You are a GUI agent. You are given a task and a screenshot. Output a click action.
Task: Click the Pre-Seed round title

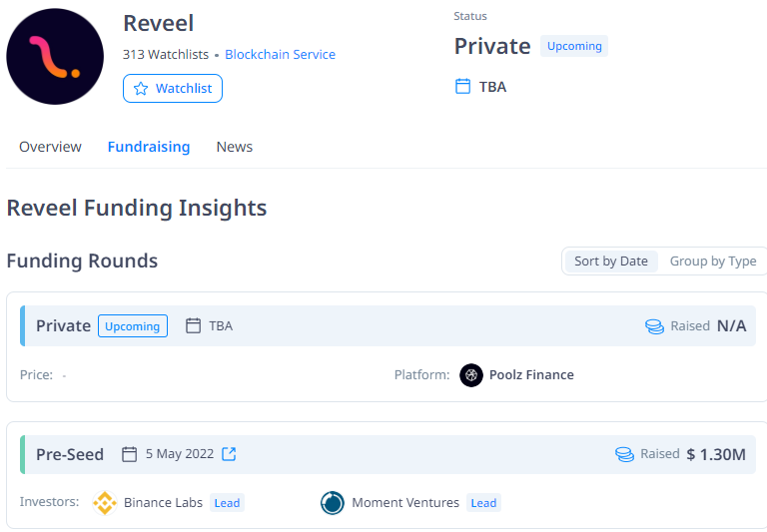[x=70, y=454]
